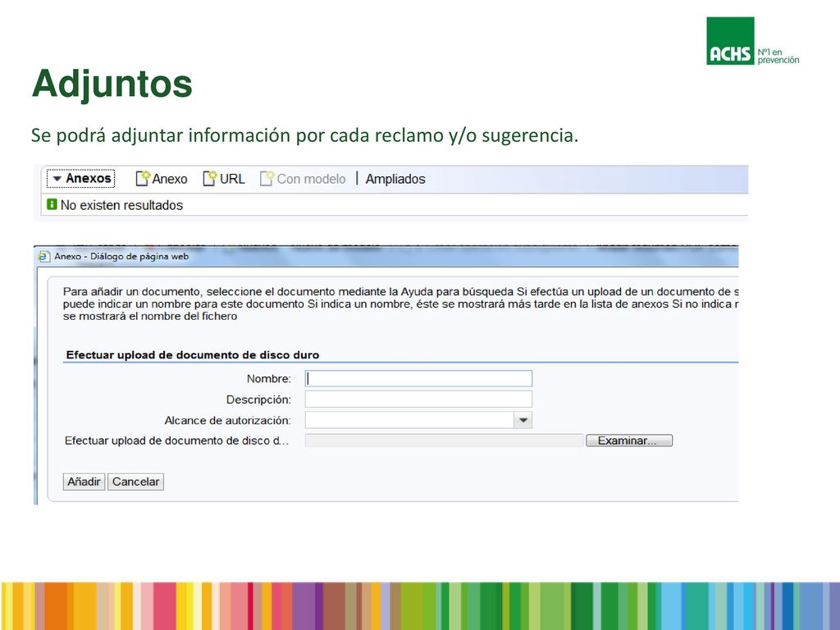The width and height of the screenshot is (840, 630).
Task: Click the URL document icon
Action: (209, 178)
